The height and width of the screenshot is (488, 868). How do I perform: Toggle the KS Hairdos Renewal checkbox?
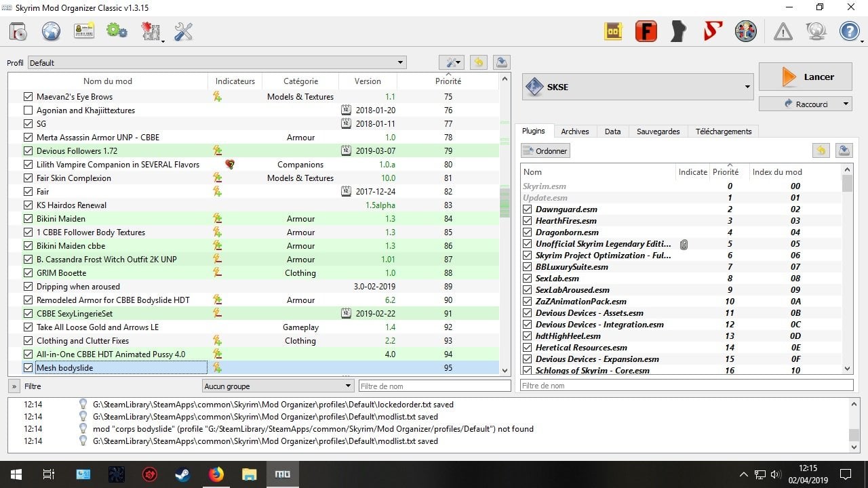click(x=28, y=205)
